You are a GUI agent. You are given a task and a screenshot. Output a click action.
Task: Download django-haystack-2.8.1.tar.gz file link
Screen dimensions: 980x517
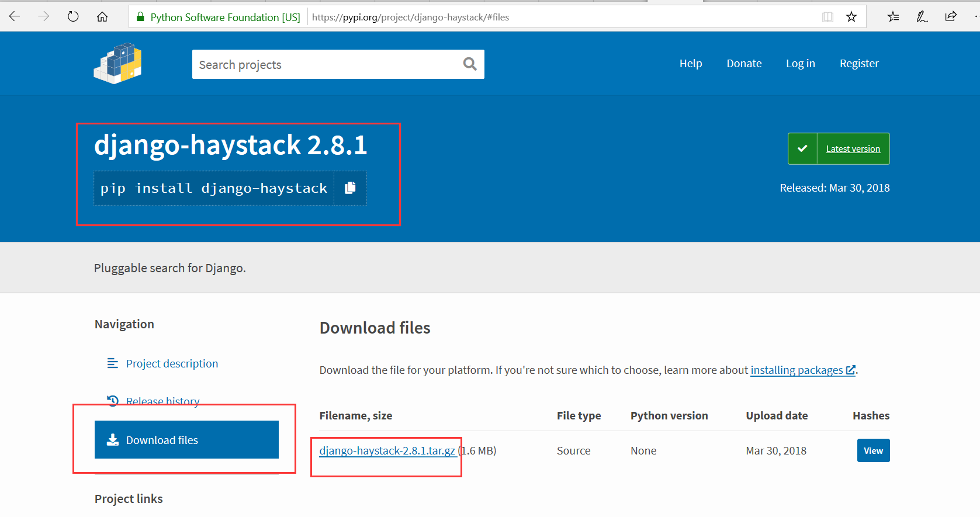pos(387,450)
